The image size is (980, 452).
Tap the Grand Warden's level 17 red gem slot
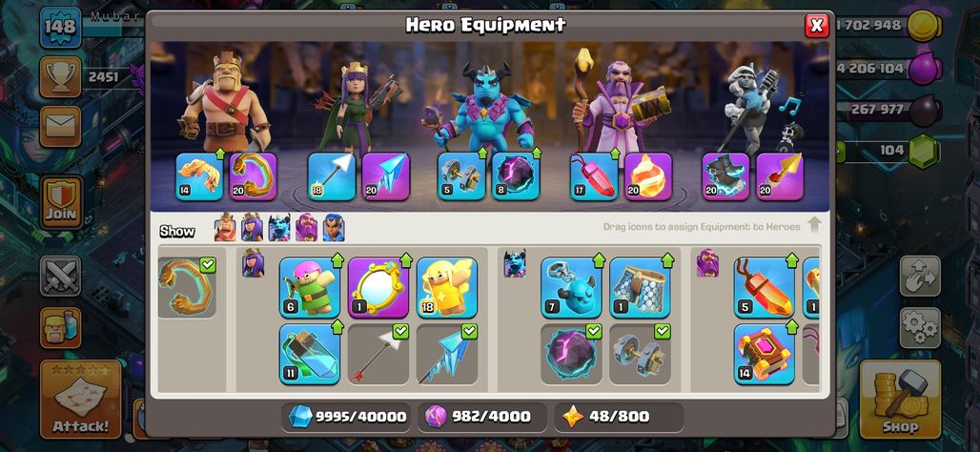[x=594, y=176]
